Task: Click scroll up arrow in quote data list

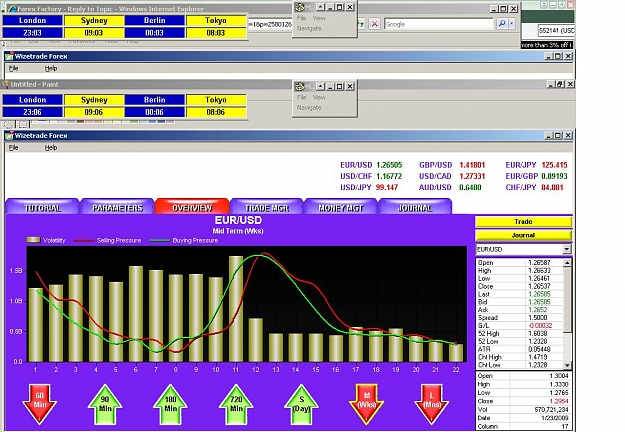Action: click(567, 263)
